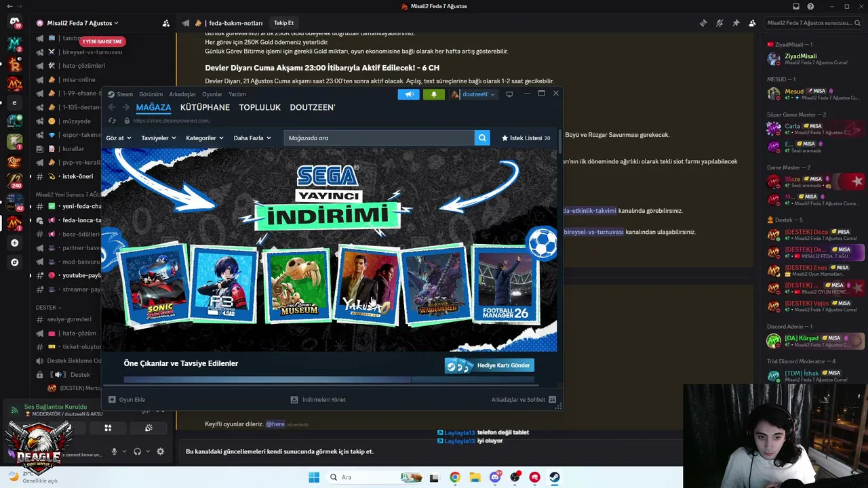The width and height of the screenshot is (868, 488).
Task: Open Discord user settings gear
Action: [160, 451]
